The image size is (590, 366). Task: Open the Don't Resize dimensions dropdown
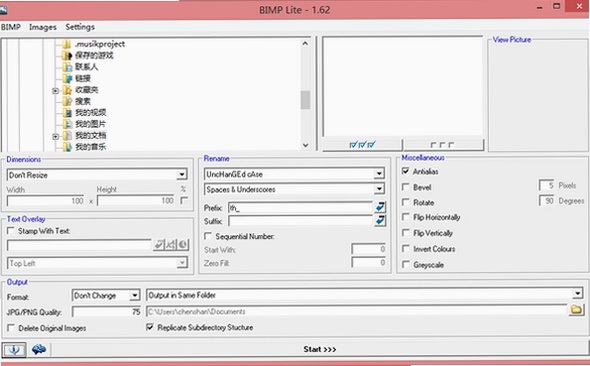97,175
